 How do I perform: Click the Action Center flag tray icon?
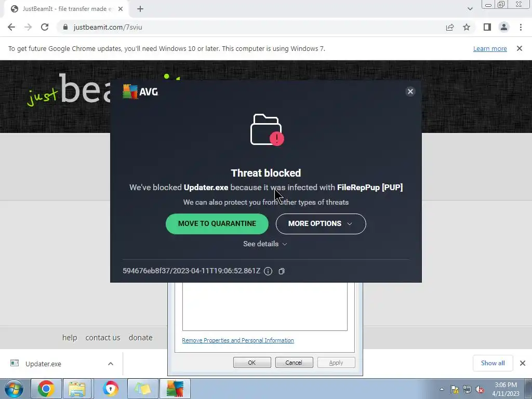[x=454, y=389]
